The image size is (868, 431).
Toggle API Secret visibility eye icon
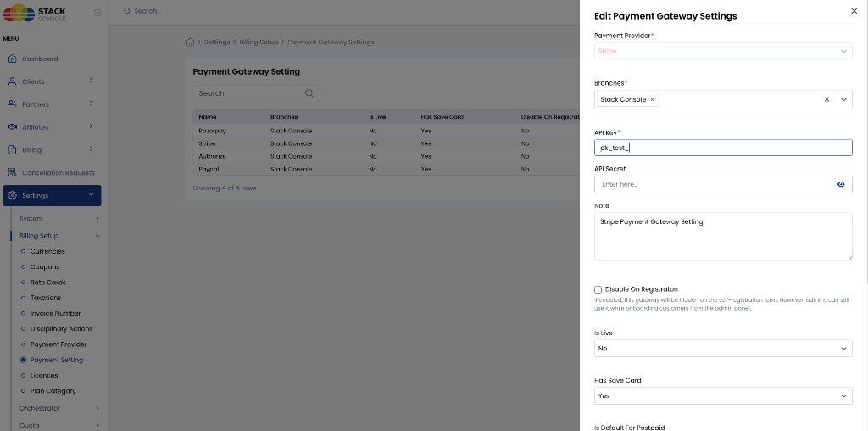841,184
